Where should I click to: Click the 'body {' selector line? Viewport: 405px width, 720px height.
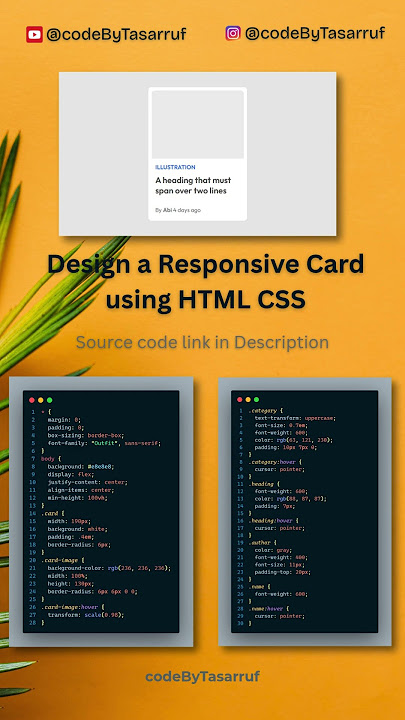51,459
